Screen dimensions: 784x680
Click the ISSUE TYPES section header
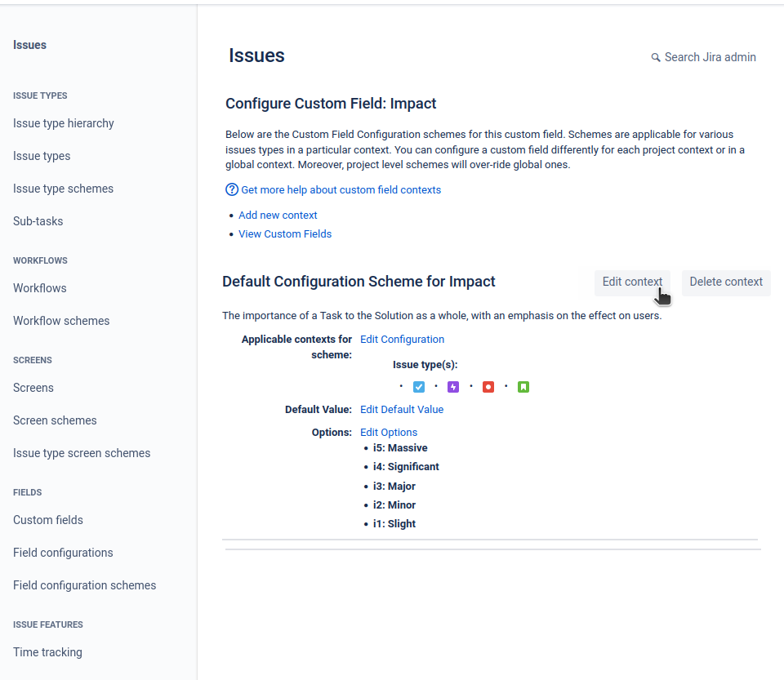40,96
